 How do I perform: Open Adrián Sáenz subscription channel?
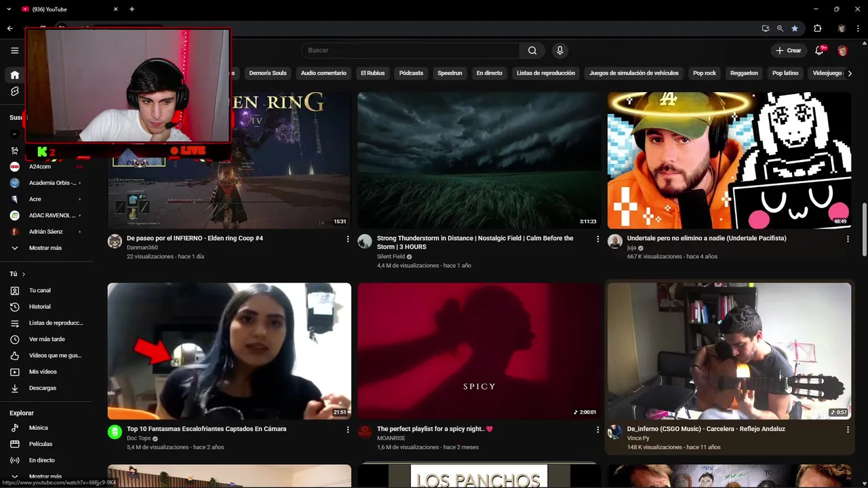[47, 232]
